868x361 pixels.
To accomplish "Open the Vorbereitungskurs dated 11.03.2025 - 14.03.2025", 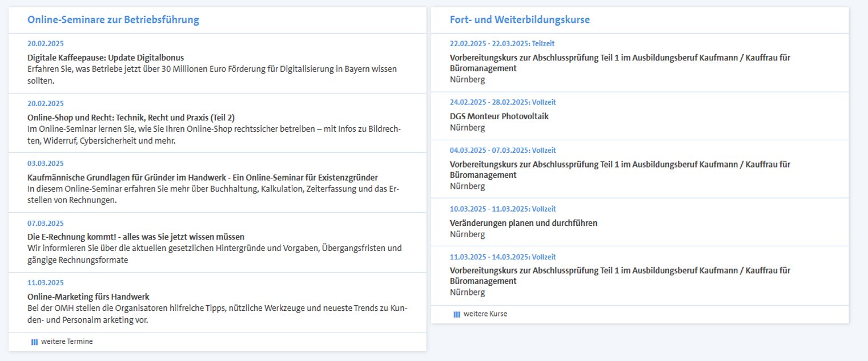I will (620, 275).
